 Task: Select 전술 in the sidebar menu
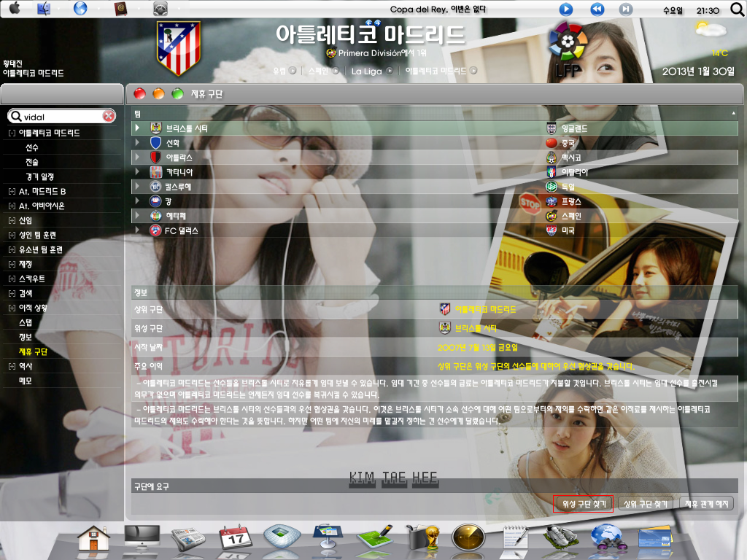[32, 163]
